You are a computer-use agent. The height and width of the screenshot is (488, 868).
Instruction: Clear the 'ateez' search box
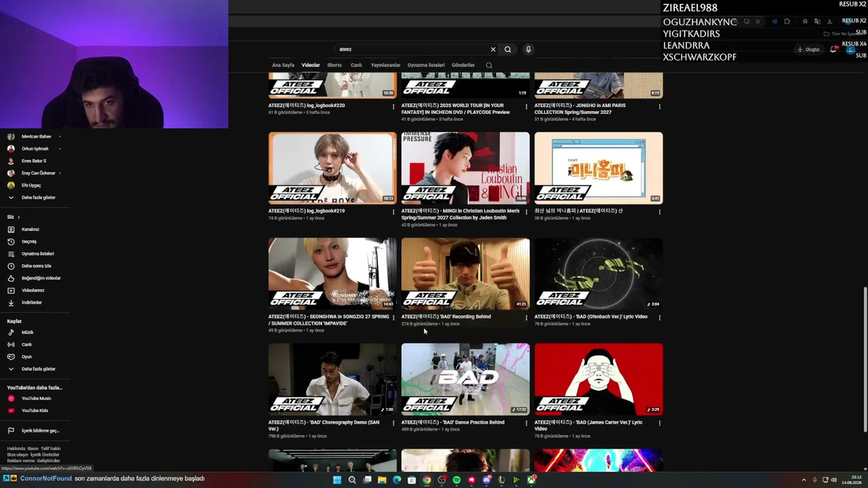(493, 49)
